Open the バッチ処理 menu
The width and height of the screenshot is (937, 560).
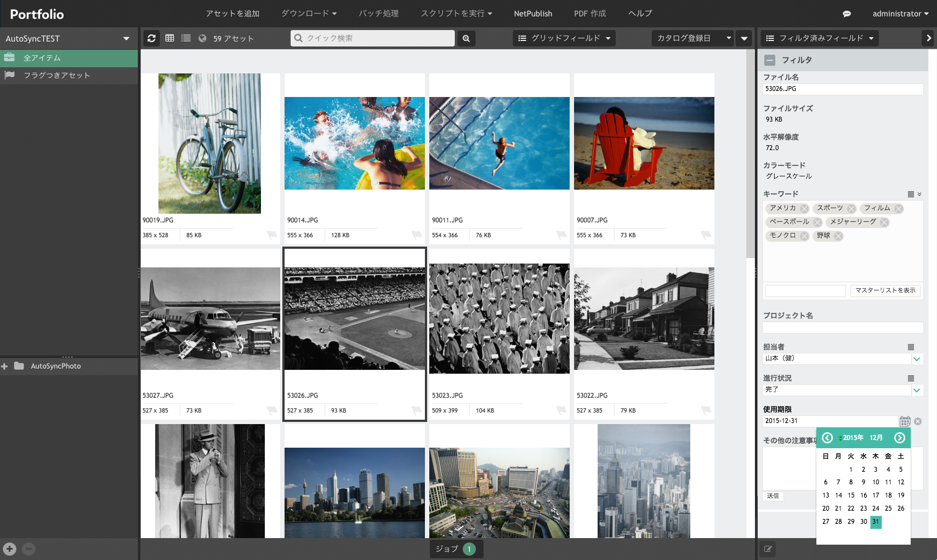pyautogui.click(x=379, y=14)
